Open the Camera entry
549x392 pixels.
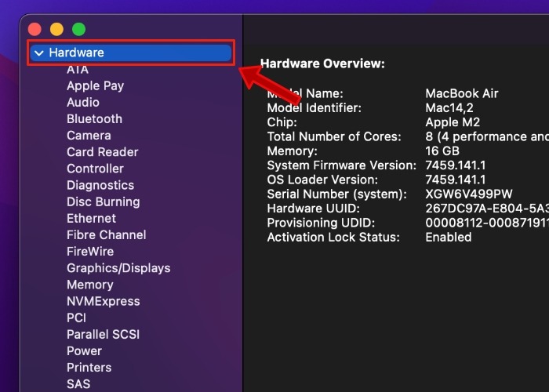click(89, 136)
